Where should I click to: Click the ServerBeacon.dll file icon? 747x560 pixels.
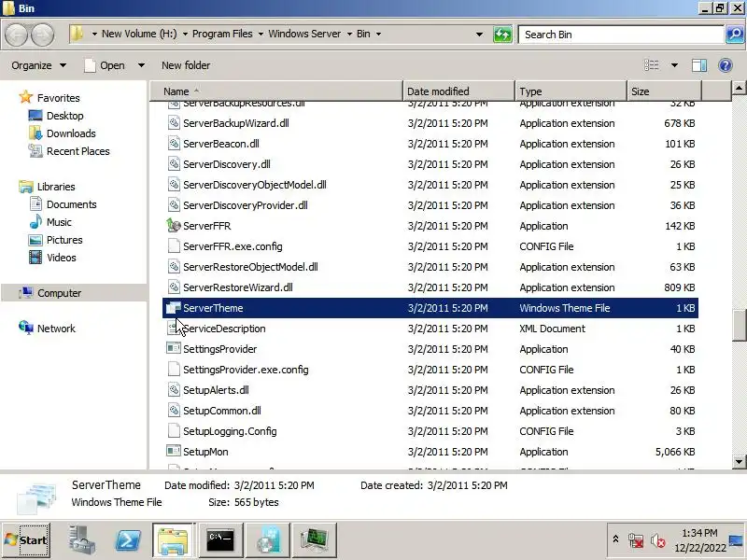coord(174,144)
